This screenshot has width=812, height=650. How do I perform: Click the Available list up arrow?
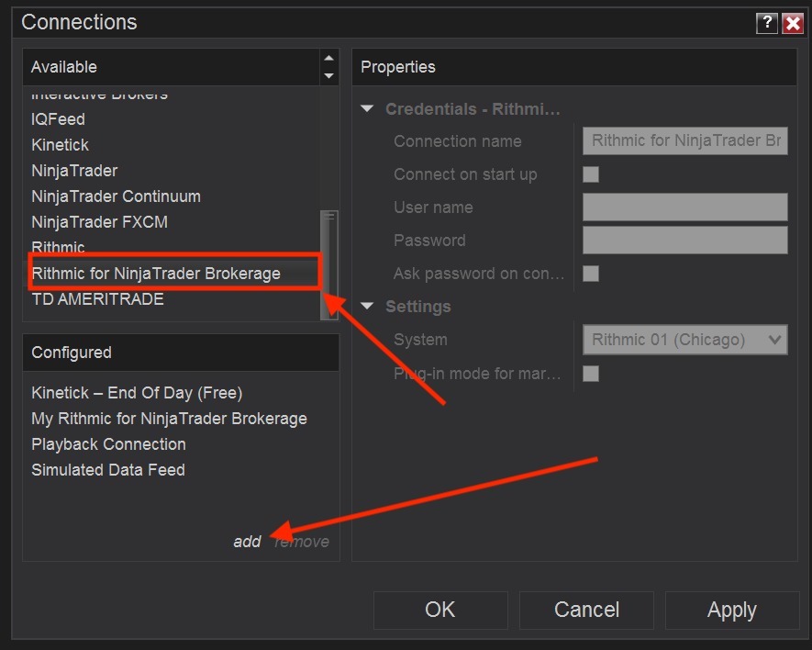pyautogui.click(x=328, y=58)
